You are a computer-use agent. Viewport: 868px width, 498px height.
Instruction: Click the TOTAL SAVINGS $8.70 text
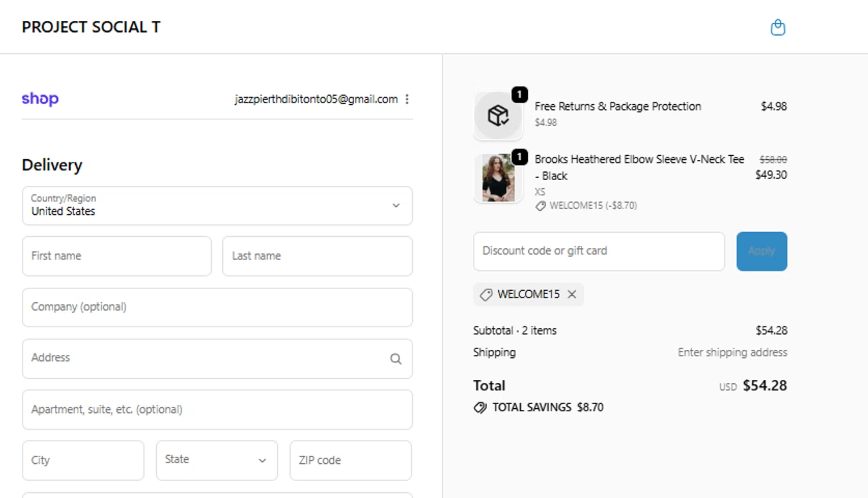547,408
